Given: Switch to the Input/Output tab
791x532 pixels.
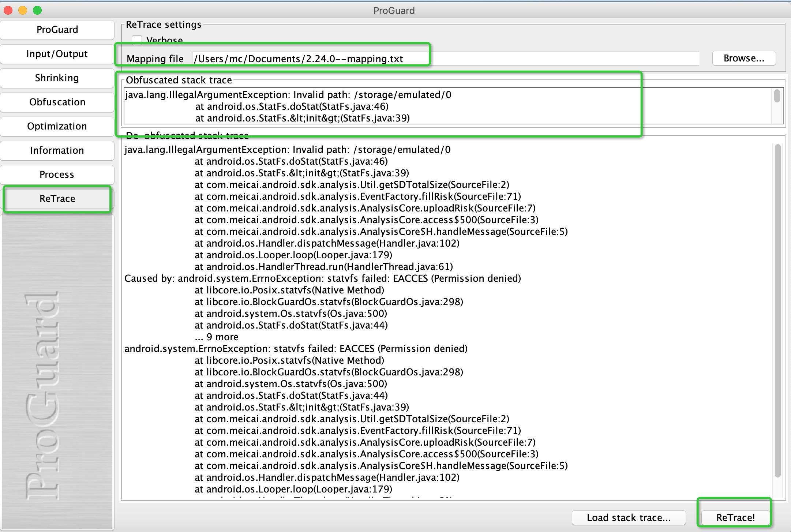Looking at the screenshot, I should click(x=57, y=54).
